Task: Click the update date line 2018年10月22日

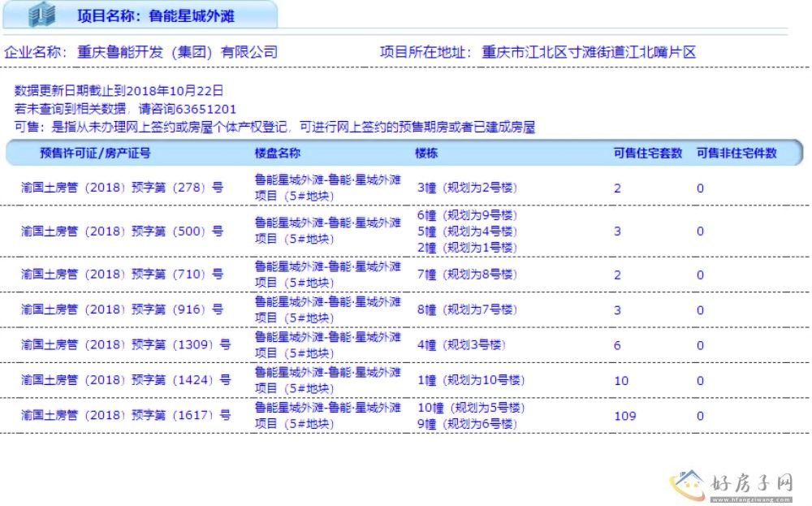Action: click(119, 91)
